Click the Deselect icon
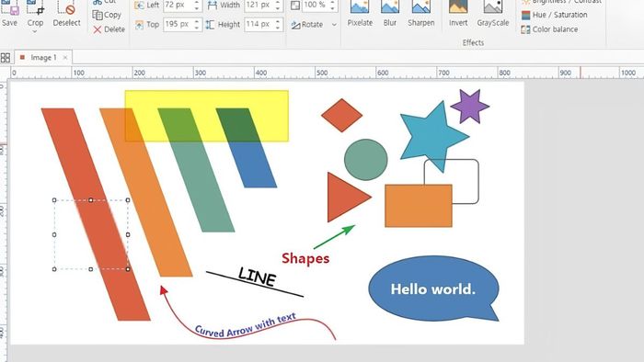 pos(66,8)
